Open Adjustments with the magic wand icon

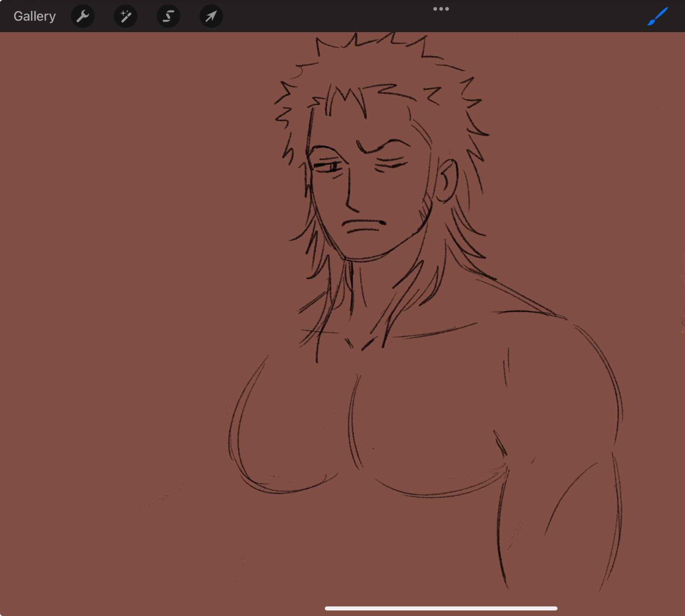[x=126, y=16]
